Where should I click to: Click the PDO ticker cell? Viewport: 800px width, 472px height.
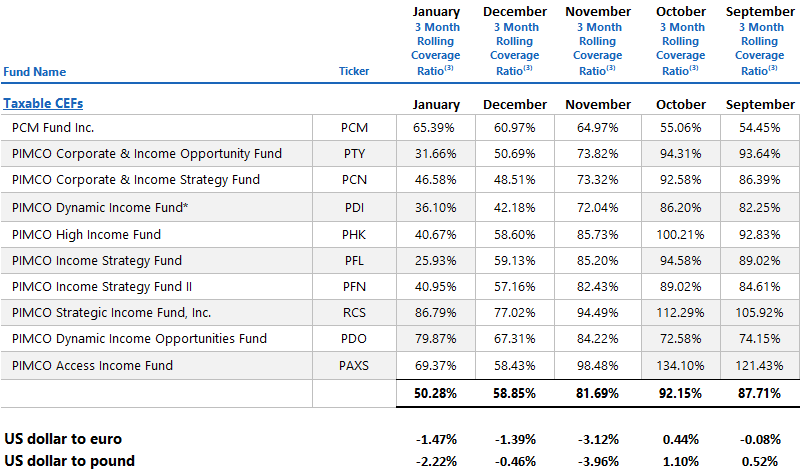pos(354,339)
